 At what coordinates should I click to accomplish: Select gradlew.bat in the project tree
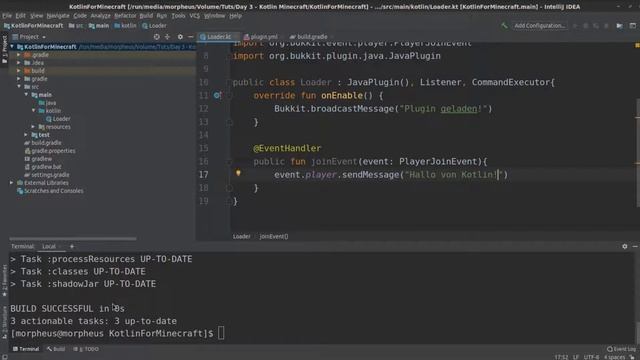pyautogui.click(x=43, y=167)
